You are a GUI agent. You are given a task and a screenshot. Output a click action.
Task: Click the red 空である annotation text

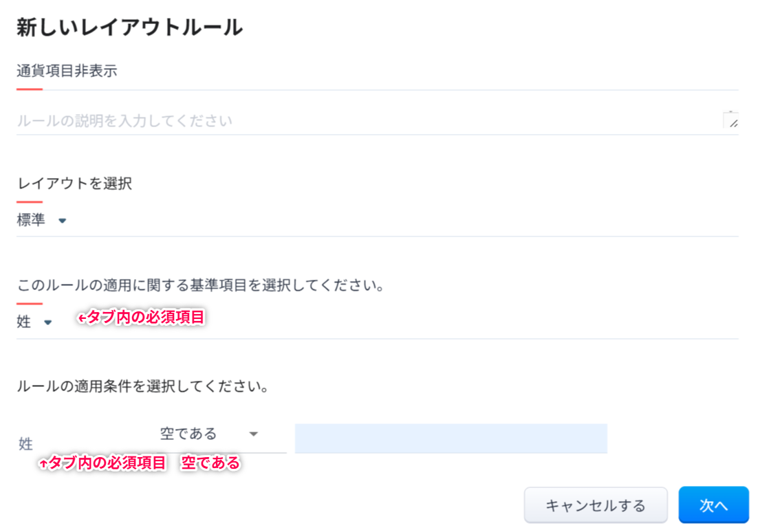pyautogui.click(x=210, y=463)
